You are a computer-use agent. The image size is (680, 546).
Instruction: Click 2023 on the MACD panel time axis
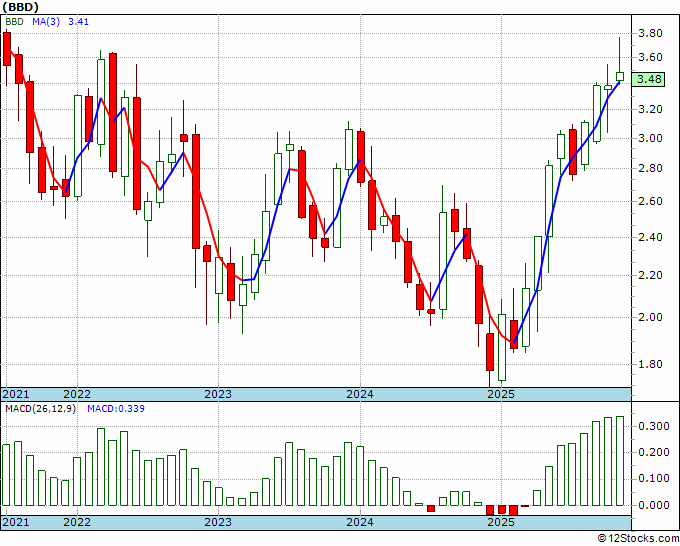pos(218,522)
